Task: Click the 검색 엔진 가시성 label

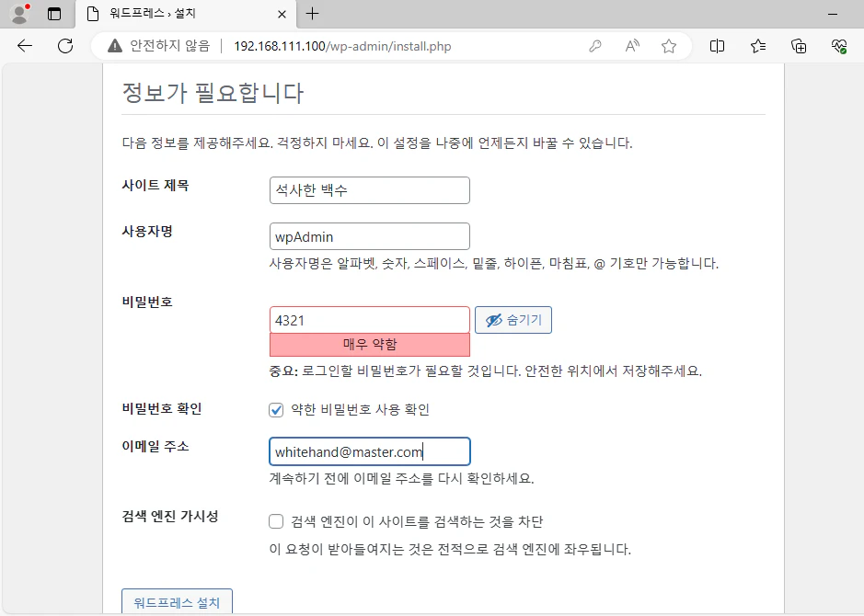Action: pyautogui.click(x=170, y=517)
